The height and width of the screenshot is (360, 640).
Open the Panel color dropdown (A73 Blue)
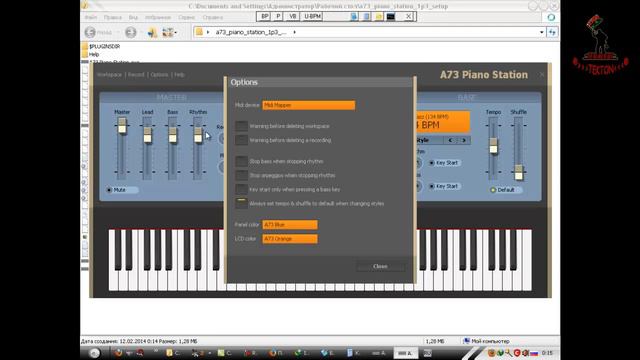pos(289,224)
